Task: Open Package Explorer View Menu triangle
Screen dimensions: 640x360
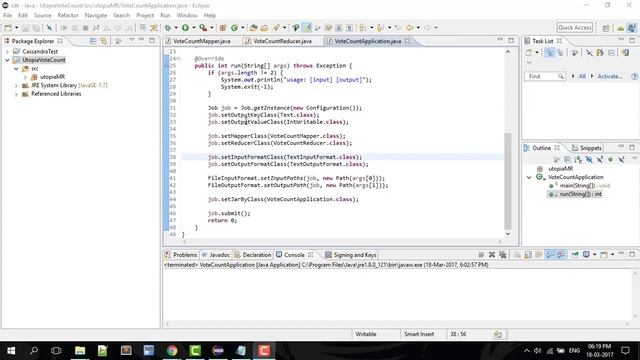Action: click(x=132, y=40)
